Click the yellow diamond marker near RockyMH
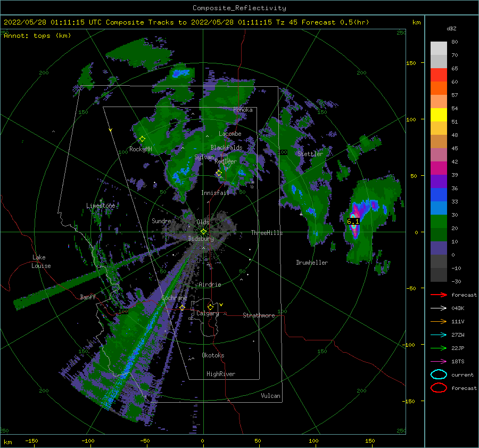Viewport: 479px width, 448px height. click(x=142, y=139)
